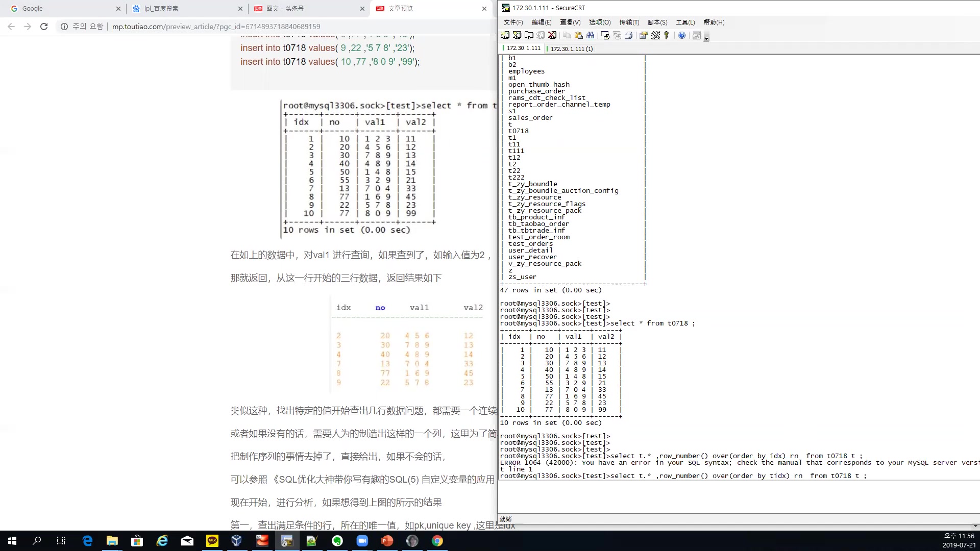Screen dimensions: 980x551
Task: Reload the page in Chrome
Action: [x=44, y=27]
